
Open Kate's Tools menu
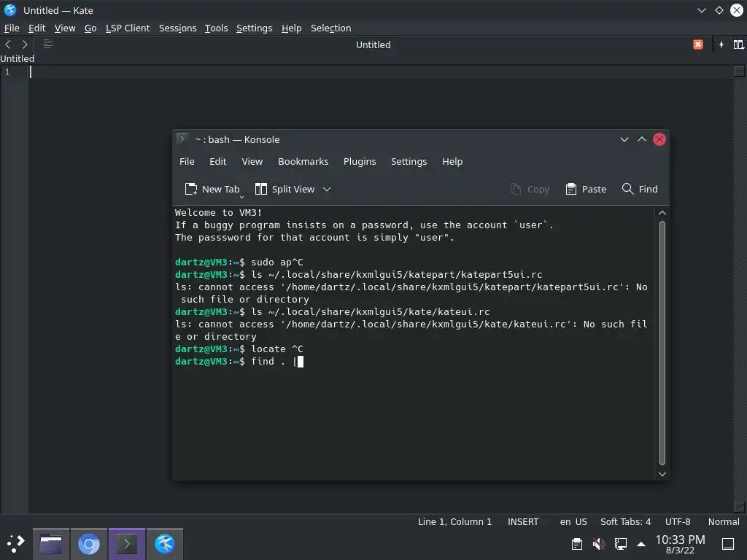tap(216, 28)
